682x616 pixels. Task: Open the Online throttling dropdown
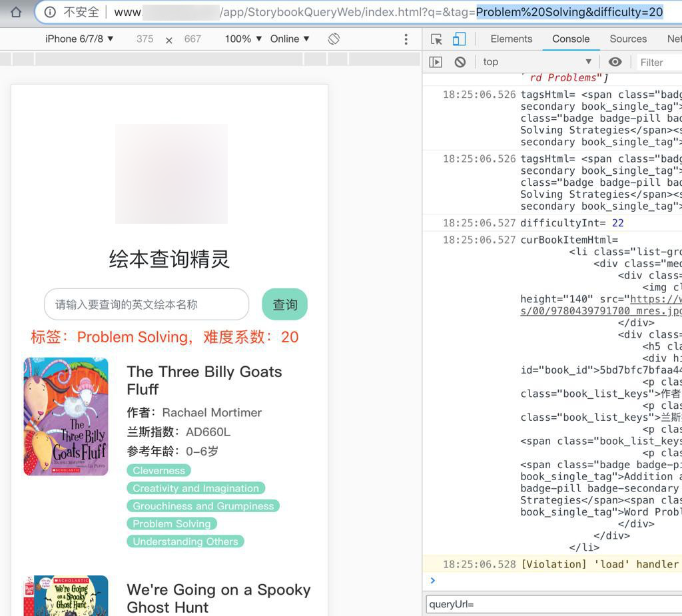point(290,39)
